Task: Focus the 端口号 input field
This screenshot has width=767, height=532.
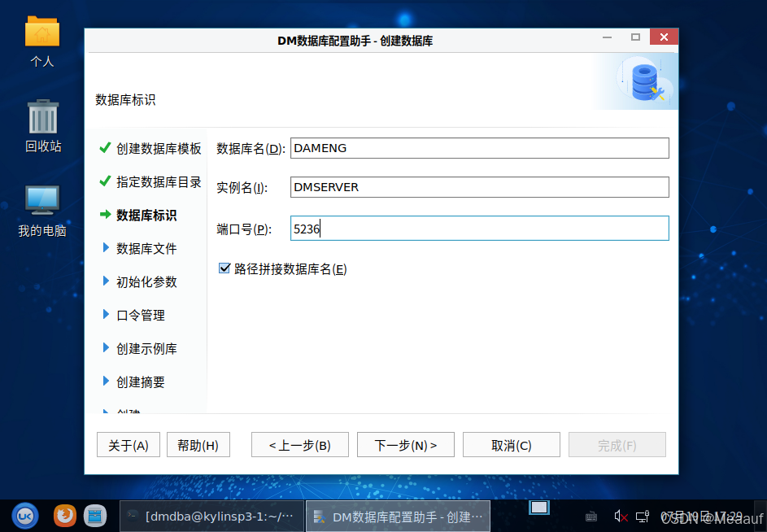Action: point(479,229)
